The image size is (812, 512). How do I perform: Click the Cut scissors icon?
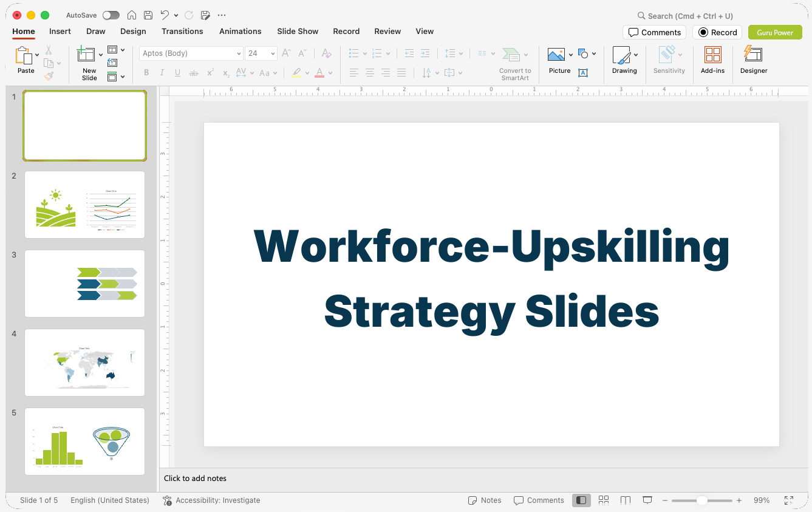pyautogui.click(x=49, y=50)
